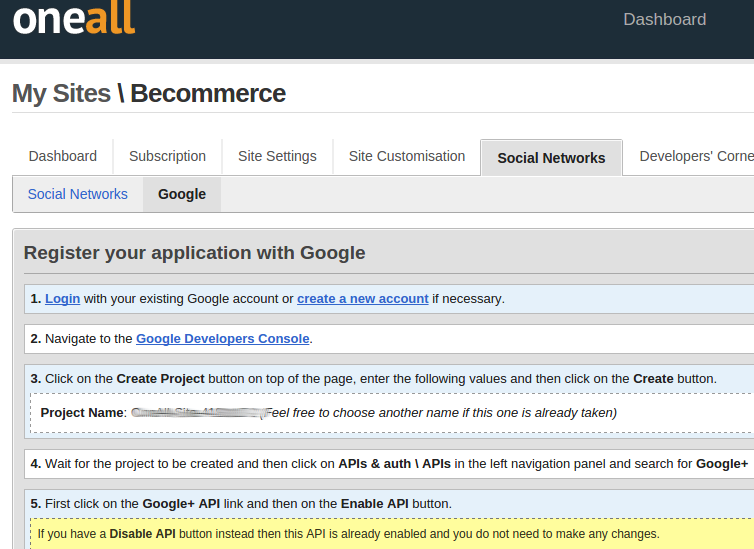Click the blurred Project Name value
The image size is (754, 549).
coord(195,412)
